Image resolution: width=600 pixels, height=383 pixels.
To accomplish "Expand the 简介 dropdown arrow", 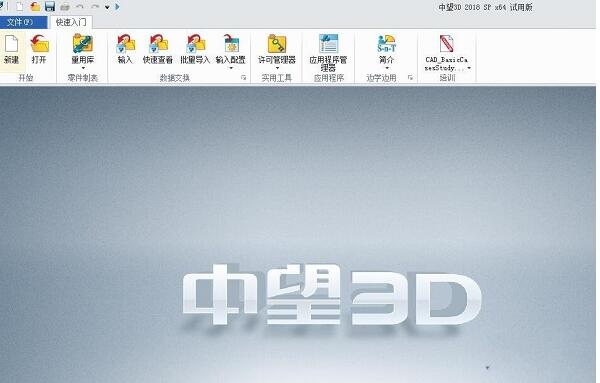I will coord(386,68).
